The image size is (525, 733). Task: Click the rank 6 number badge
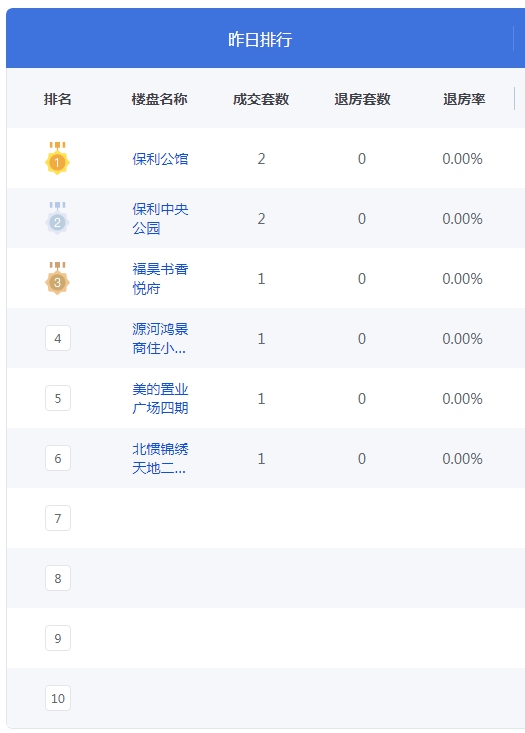pyautogui.click(x=58, y=458)
